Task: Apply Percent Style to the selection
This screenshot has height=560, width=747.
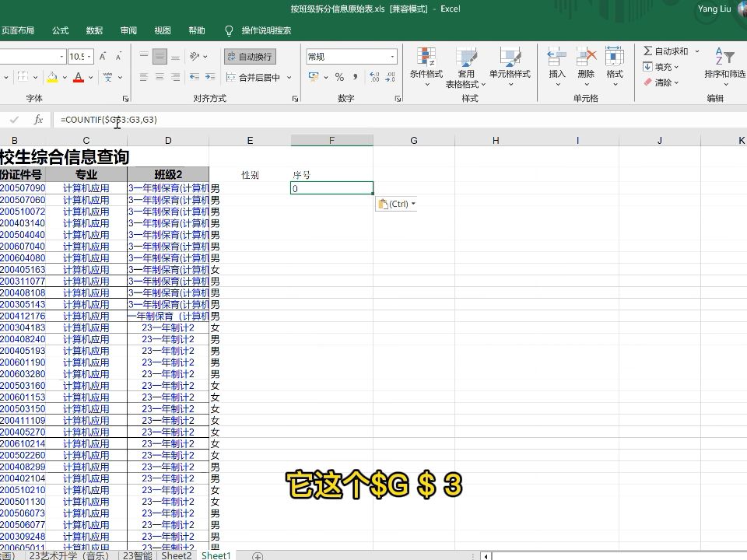Action: [338, 76]
